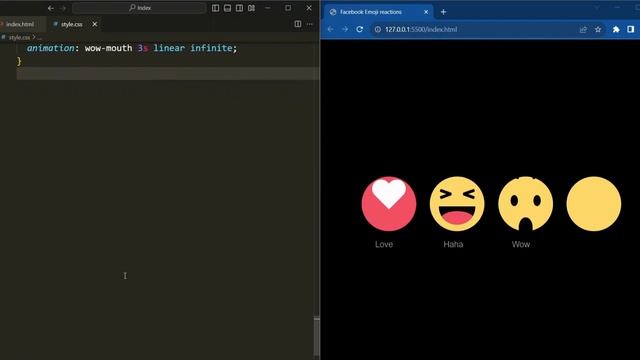Viewport: 640px width, 360px height.
Task: Click the 'infinite' keyword in the code
Action: point(211,48)
